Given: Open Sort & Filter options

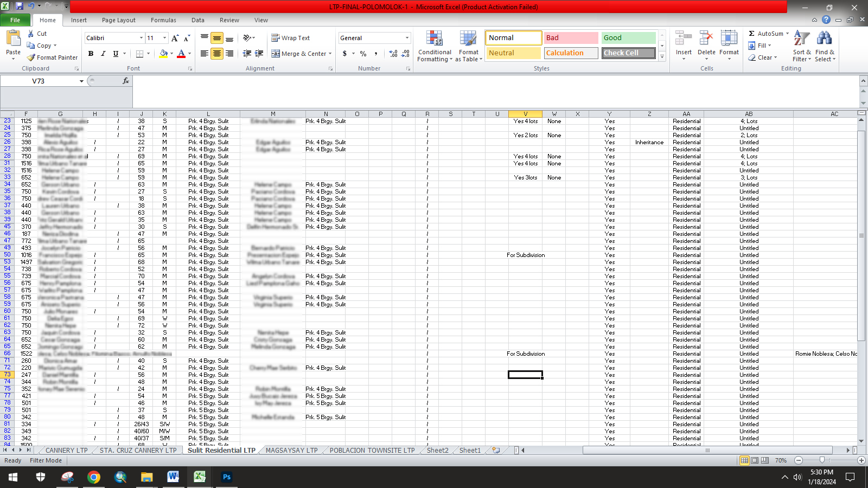Looking at the screenshot, I should point(802,46).
